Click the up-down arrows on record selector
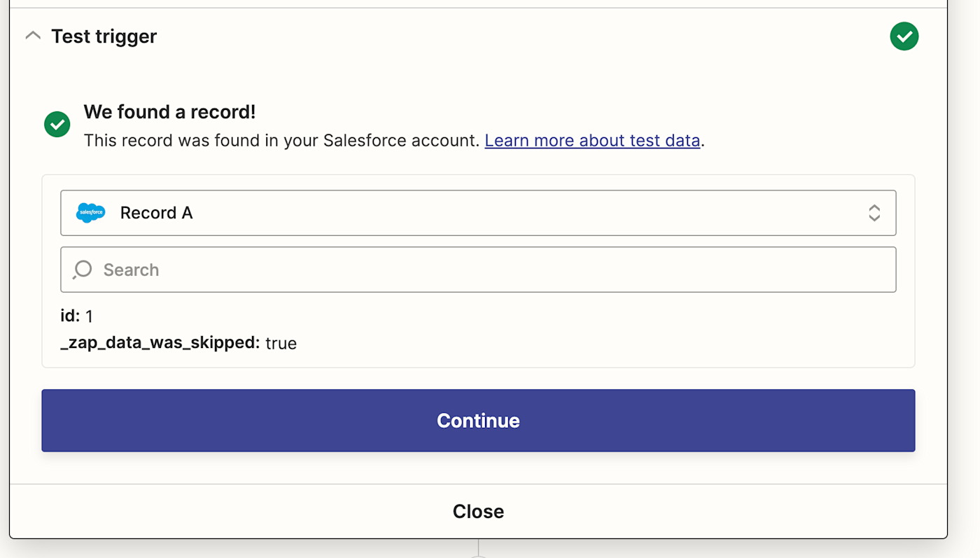 (874, 213)
